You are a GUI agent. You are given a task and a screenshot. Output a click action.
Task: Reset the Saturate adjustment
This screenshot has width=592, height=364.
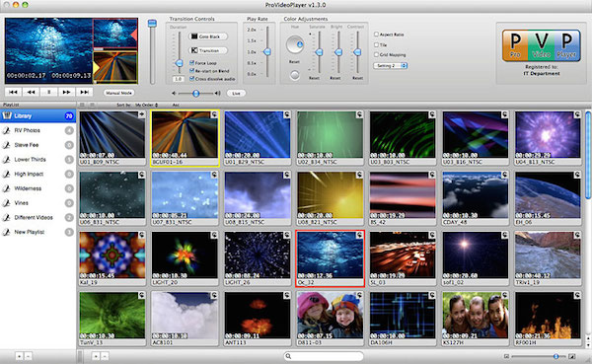click(x=314, y=78)
